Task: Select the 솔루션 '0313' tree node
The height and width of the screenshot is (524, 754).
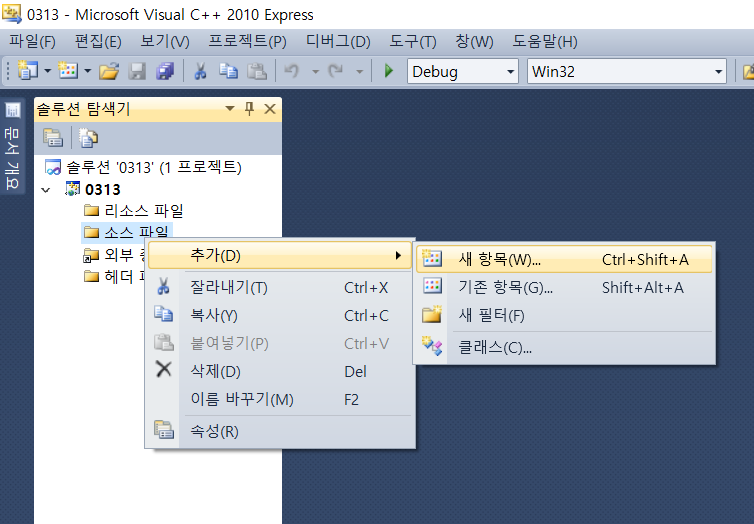Action: [x=154, y=167]
